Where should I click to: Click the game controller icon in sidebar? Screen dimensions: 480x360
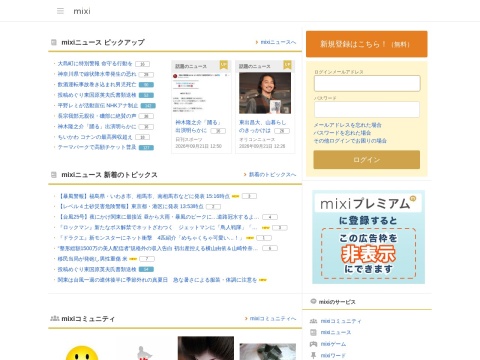tap(313, 344)
